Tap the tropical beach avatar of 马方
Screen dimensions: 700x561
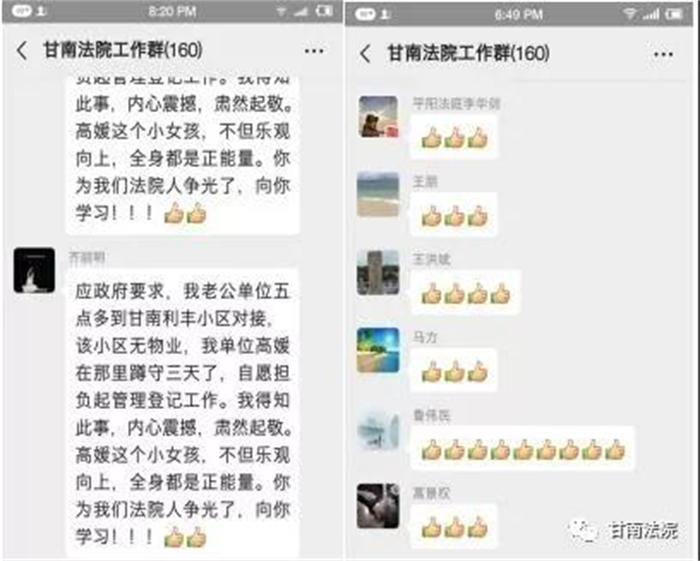point(378,350)
